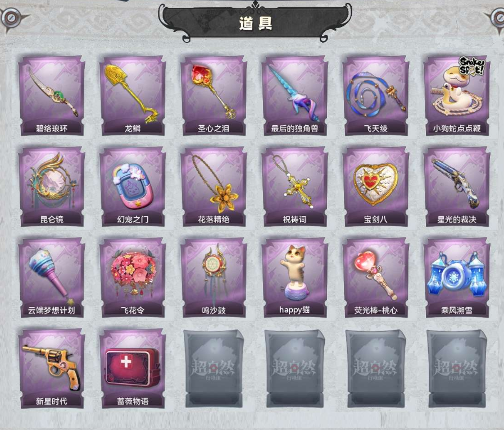Choose the 宝剑八 heart shield card
This screenshot has height=430, width=504.
[x=376, y=186]
